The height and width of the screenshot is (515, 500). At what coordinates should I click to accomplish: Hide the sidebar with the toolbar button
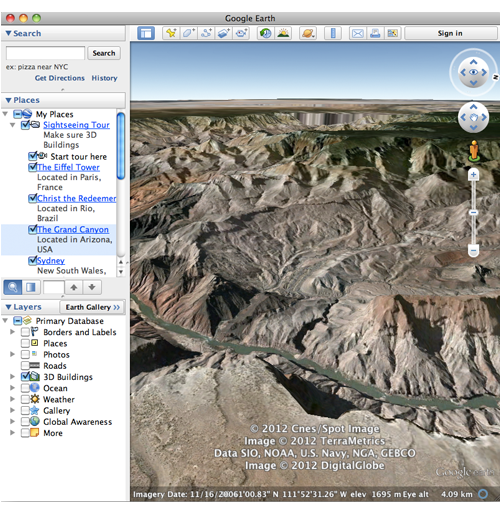click(146, 33)
